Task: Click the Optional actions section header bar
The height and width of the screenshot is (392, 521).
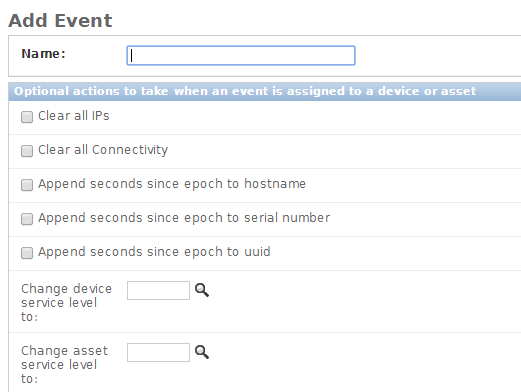Action: (265, 91)
